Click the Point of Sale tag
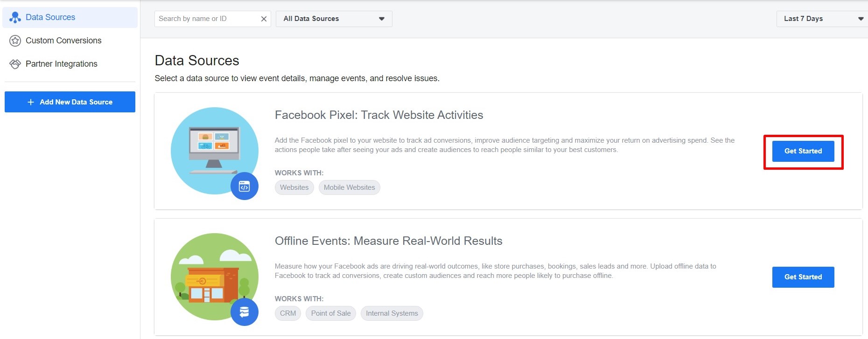The image size is (868, 339). click(x=331, y=313)
